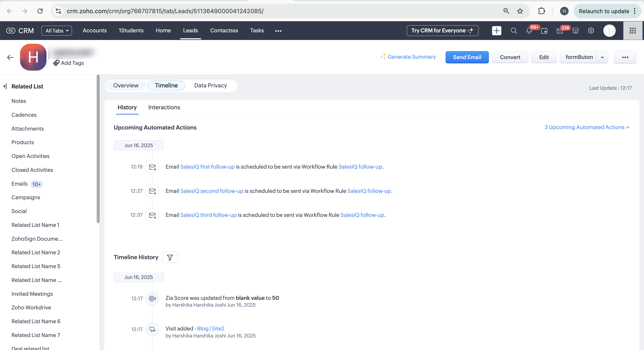Viewport: 644px width, 350px height.
Task: Switch to the Interactions tab
Action: pos(164,107)
